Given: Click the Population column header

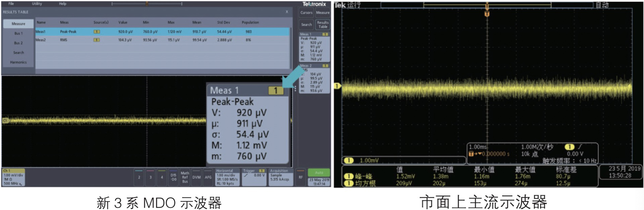Looking at the screenshot, I should (250, 22).
